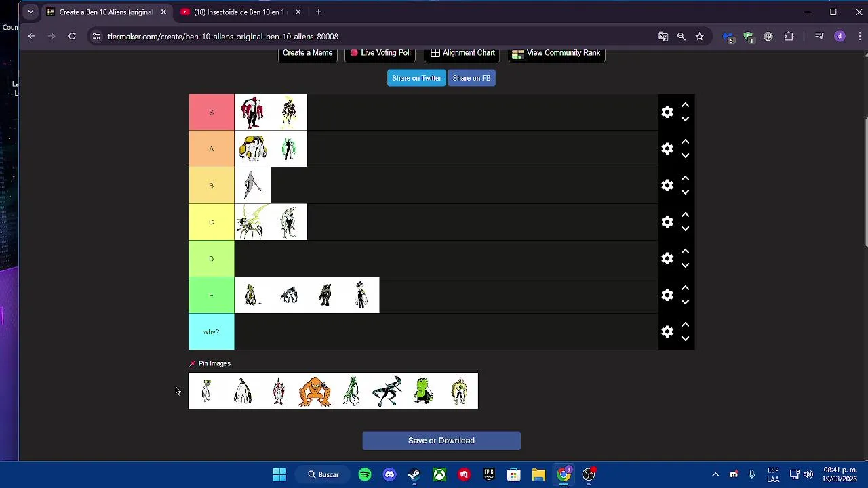This screenshot has height=488, width=868.
Task: Open settings gear for the S tier row
Action: [667, 113]
